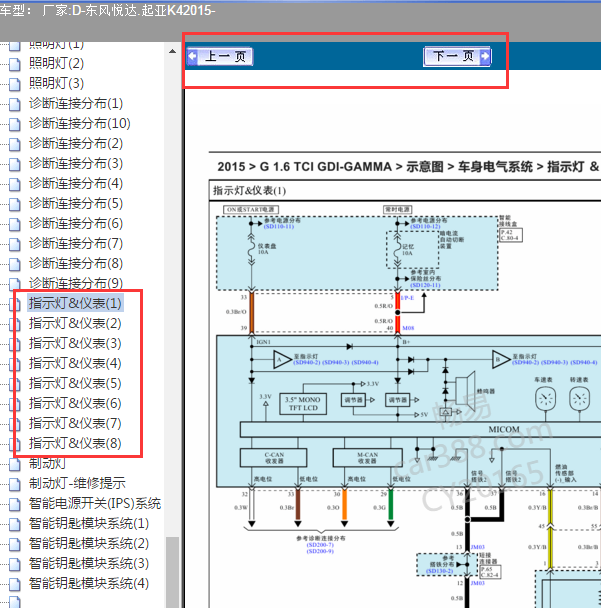This screenshot has width=601, height=608.
Task: Open 诊断连接分布(2) entry
Action: pyautogui.click(x=76, y=143)
